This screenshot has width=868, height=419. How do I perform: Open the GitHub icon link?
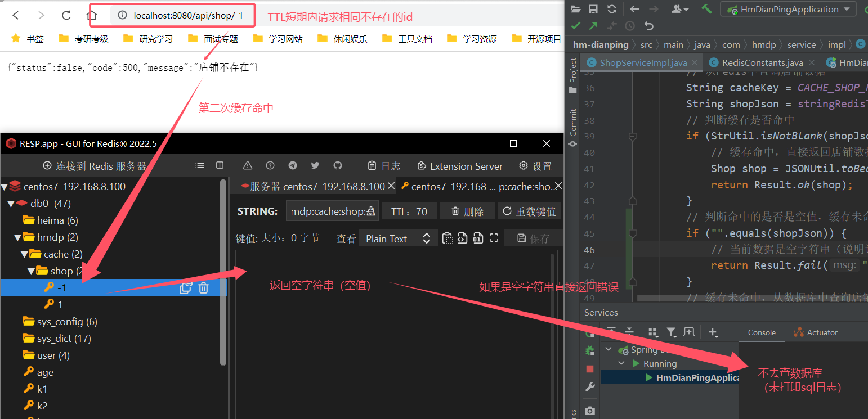pos(338,165)
